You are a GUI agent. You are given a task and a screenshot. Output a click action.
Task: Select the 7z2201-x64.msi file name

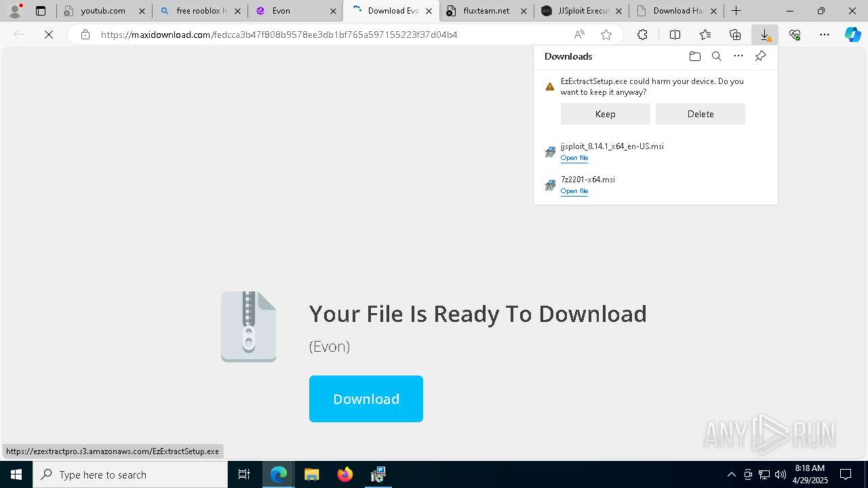point(588,180)
